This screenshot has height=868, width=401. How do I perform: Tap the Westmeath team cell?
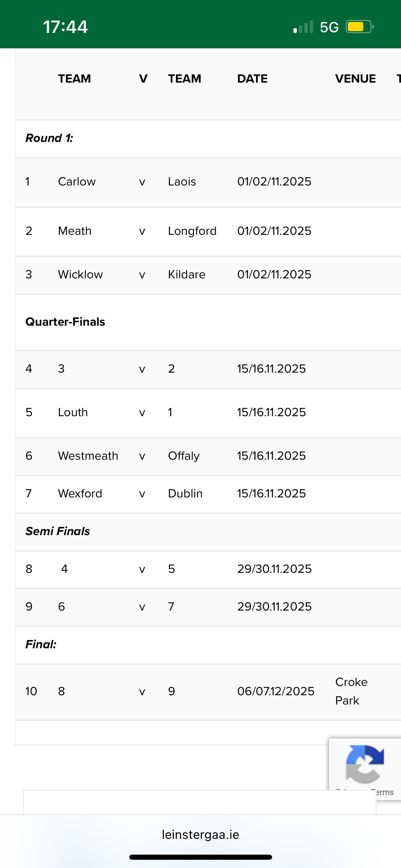coord(88,456)
